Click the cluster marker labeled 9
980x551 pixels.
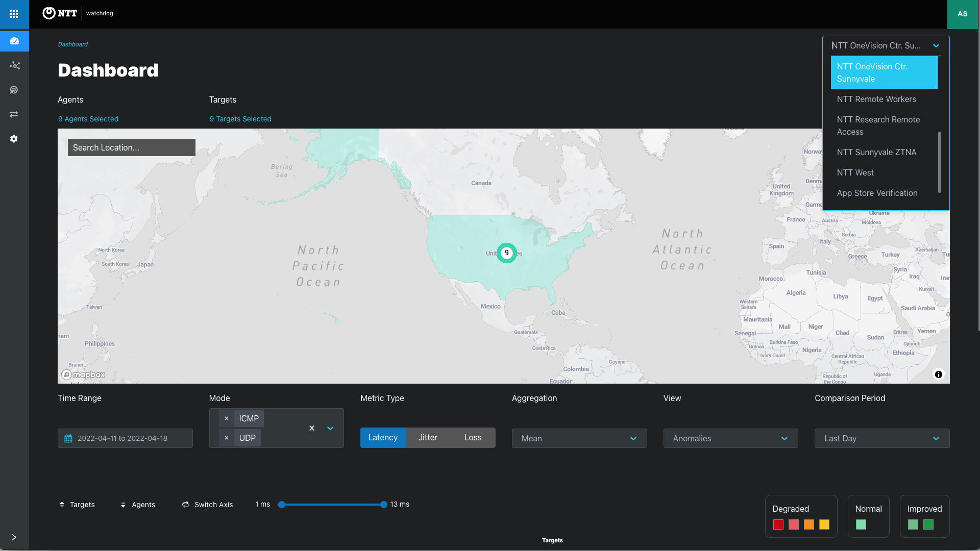(x=507, y=253)
